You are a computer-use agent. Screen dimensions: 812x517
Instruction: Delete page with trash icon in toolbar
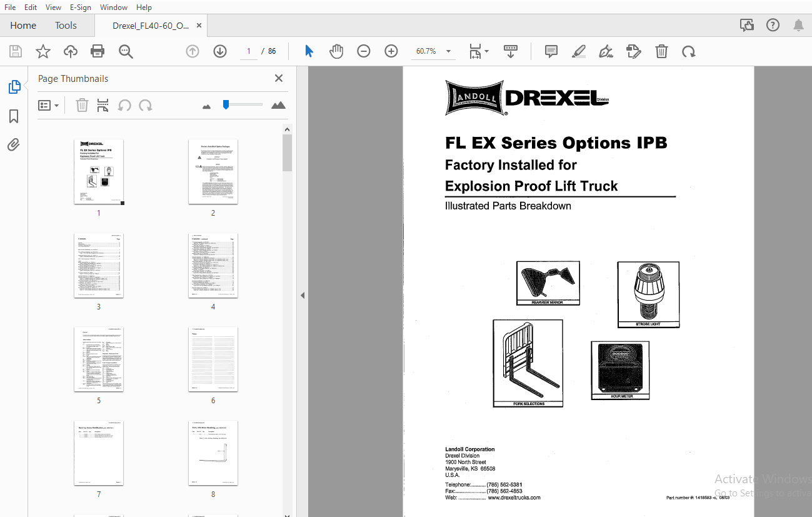[661, 51]
